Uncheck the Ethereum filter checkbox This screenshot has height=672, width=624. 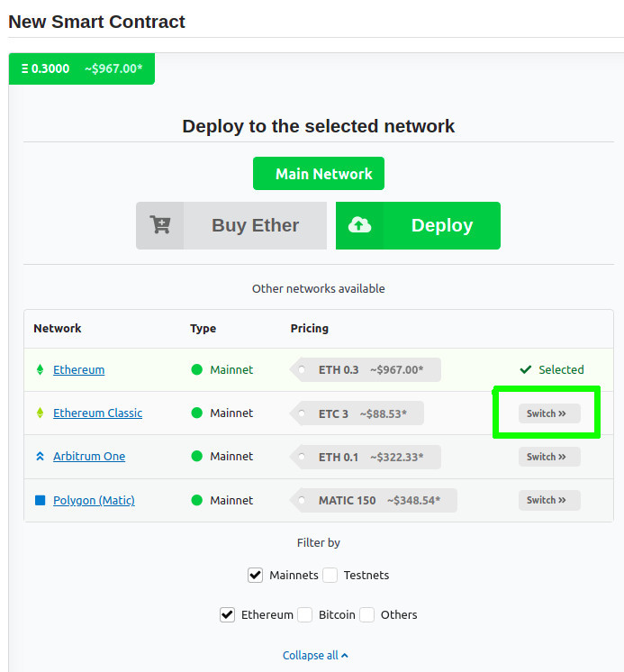(x=228, y=614)
